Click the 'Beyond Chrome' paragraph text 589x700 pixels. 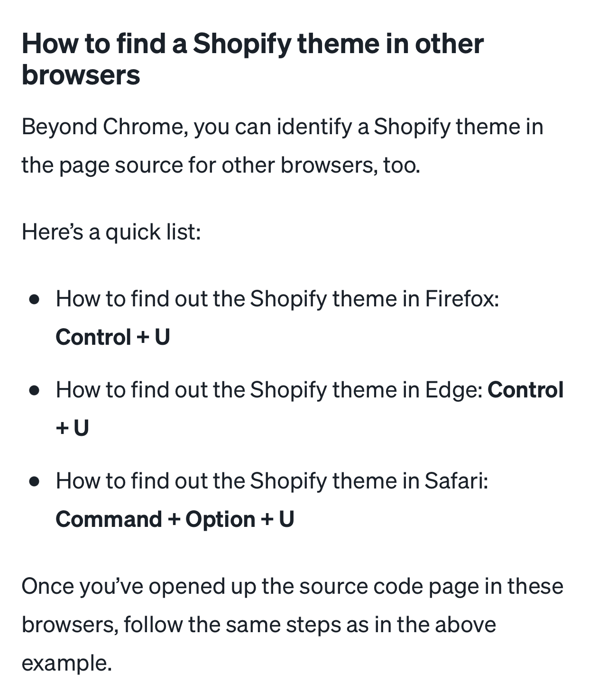[282, 146]
